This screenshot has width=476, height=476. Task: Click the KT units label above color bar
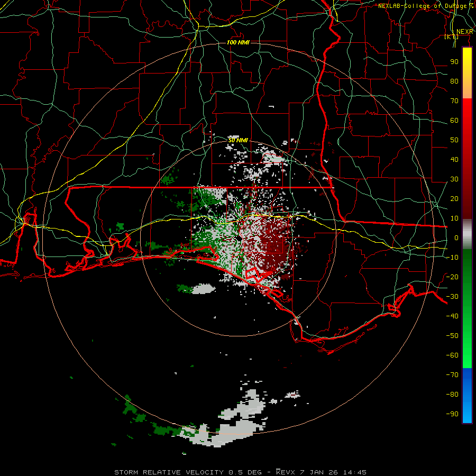click(452, 36)
